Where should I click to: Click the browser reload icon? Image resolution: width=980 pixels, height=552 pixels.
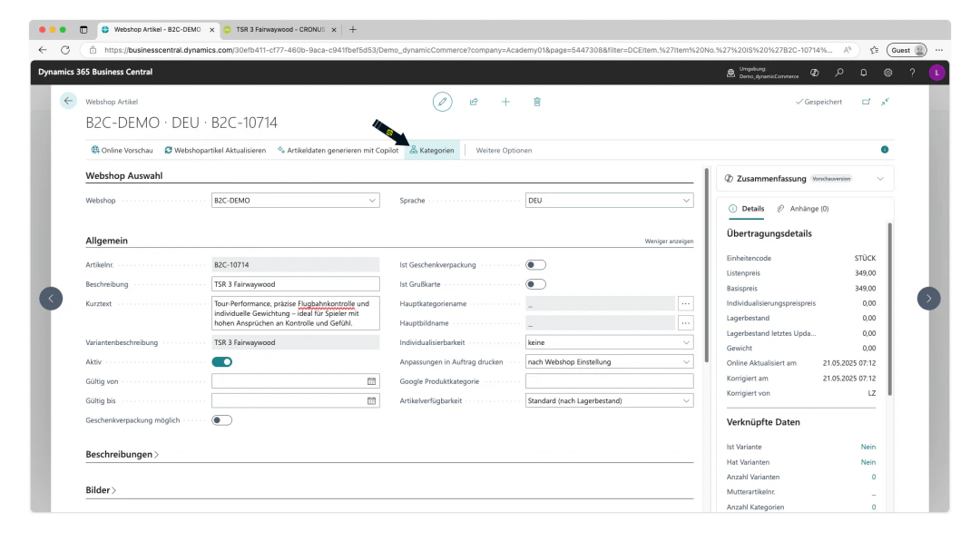coord(65,50)
